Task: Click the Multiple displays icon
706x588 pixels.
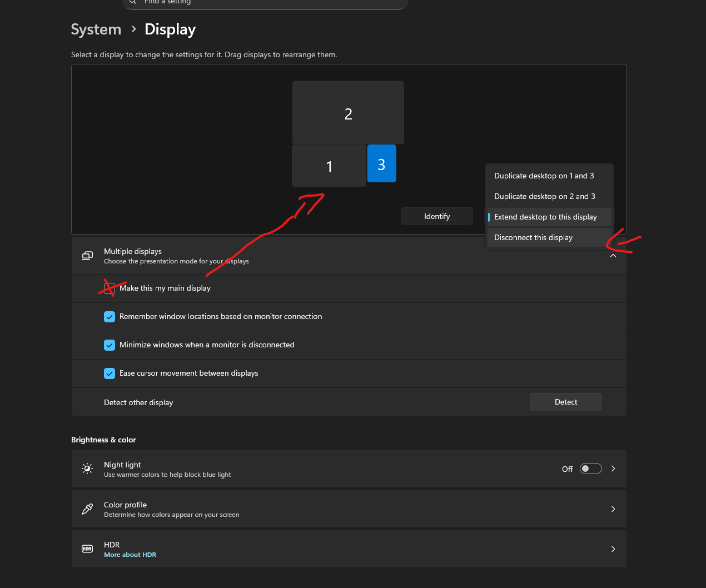Action: (x=87, y=256)
